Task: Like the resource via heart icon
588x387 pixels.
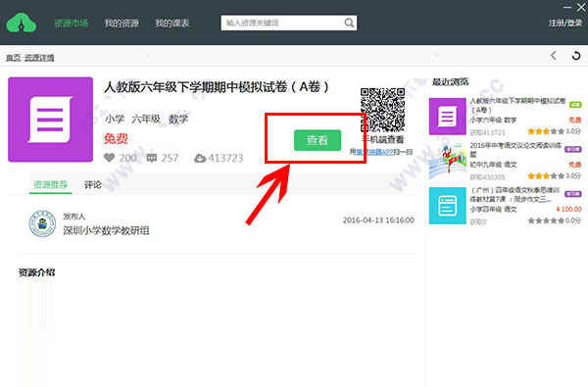Action: pyautogui.click(x=109, y=158)
